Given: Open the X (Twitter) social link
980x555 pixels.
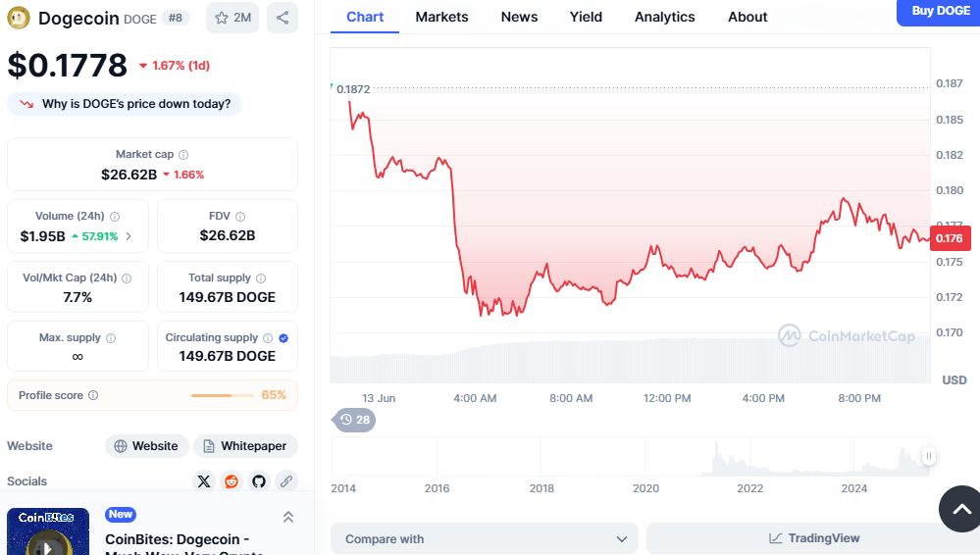Looking at the screenshot, I should (204, 481).
